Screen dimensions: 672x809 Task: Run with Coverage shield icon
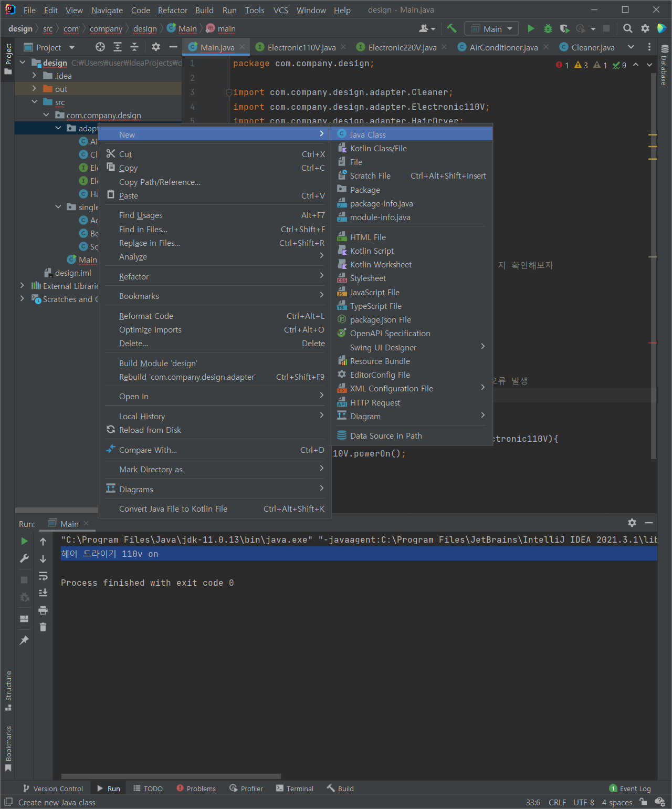pyautogui.click(x=564, y=28)
